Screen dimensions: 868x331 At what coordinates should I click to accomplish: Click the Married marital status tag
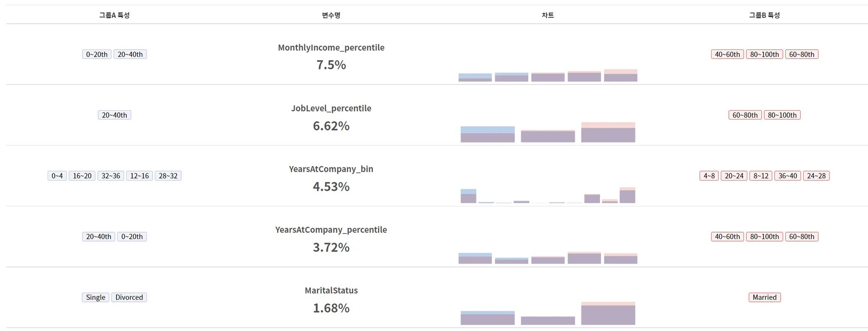point(764,298)
